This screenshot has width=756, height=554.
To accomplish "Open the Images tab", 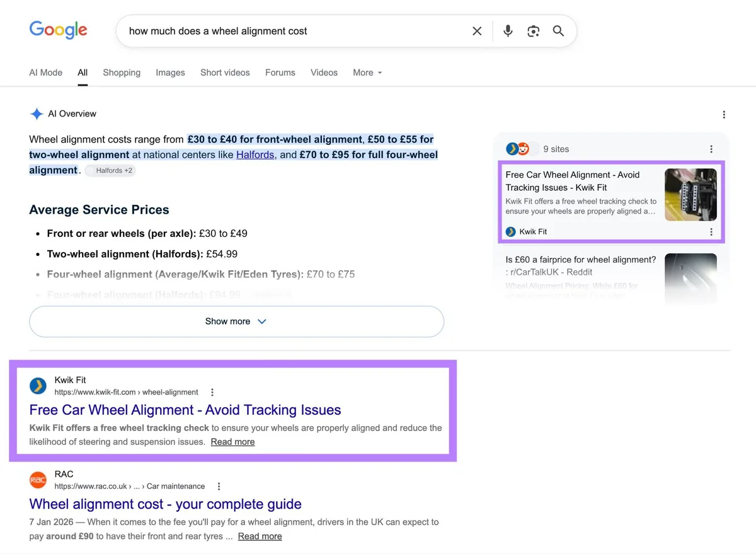I will point(170,72).
